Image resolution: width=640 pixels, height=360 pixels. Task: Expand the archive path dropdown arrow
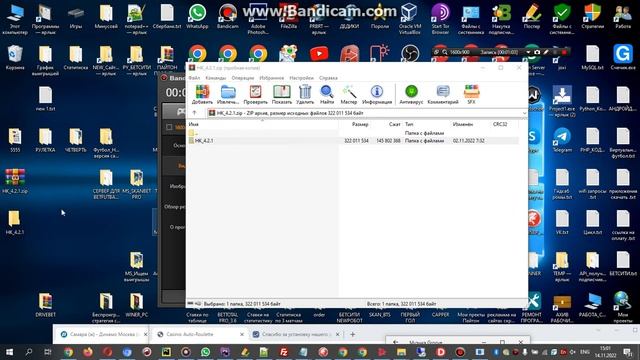524,113
